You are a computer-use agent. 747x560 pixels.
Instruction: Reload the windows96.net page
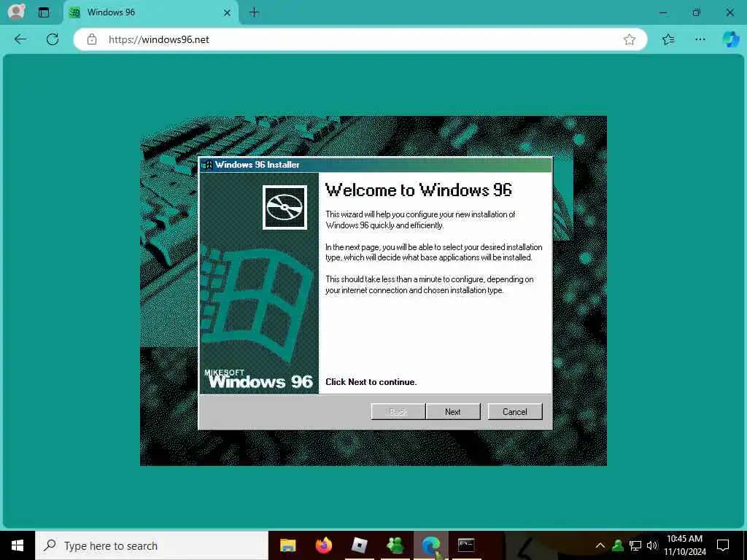[53, 39]
